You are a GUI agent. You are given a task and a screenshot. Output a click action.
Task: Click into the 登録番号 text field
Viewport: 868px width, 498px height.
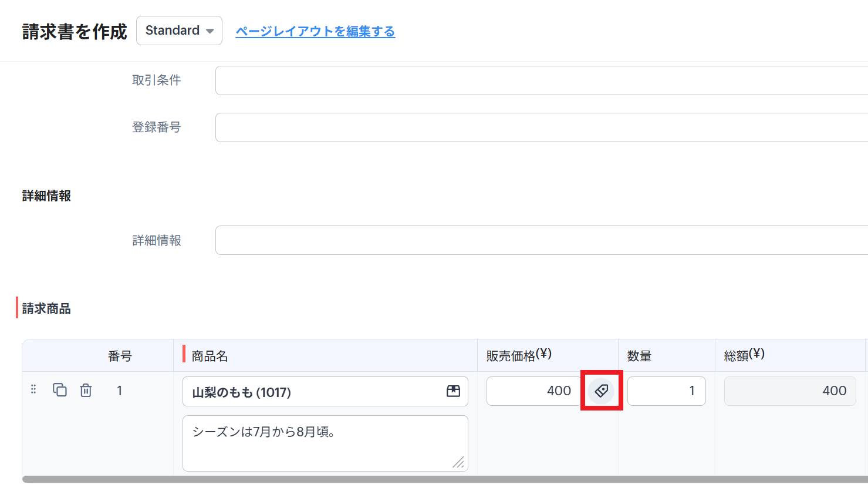click(x=540, y=127)
